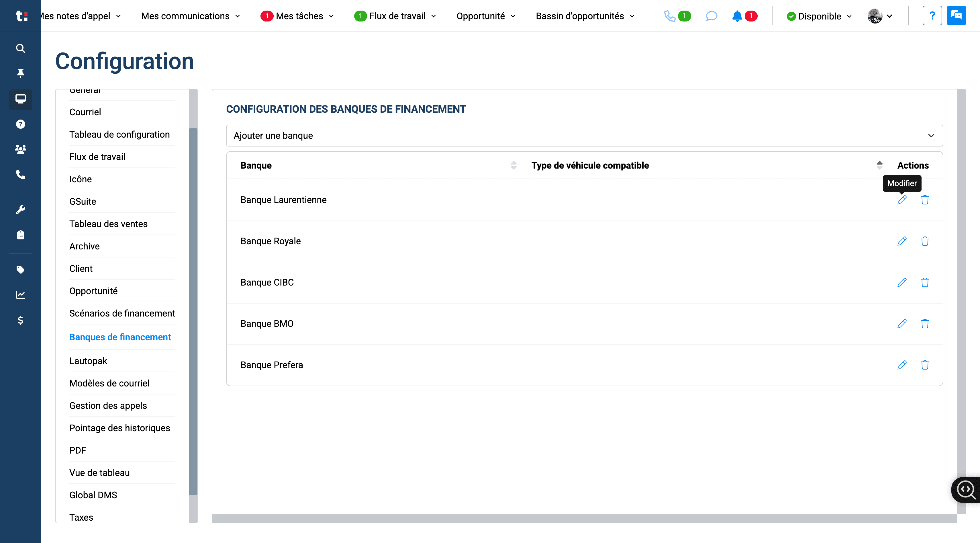Select Scénarios de financement in settings list
The image size is (980, 543).
(122, 313)
